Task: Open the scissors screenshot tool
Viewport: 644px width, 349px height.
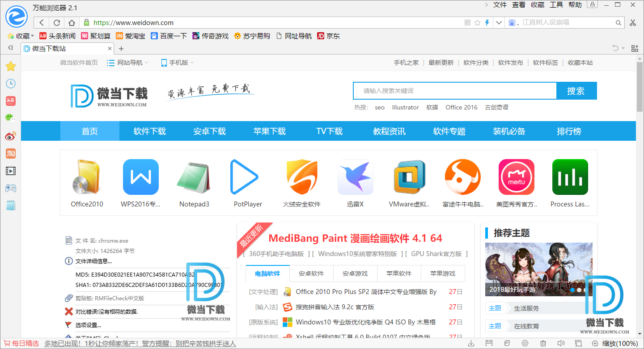Action: [x=632, y=22]
